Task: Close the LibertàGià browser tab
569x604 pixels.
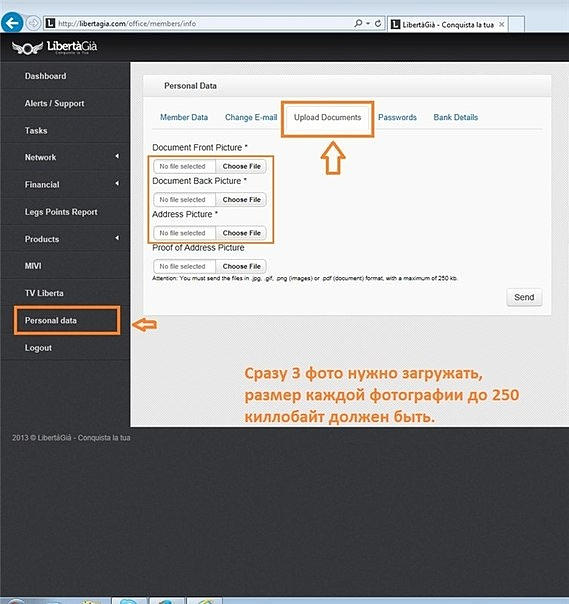Action: click(x=502, y=24)
